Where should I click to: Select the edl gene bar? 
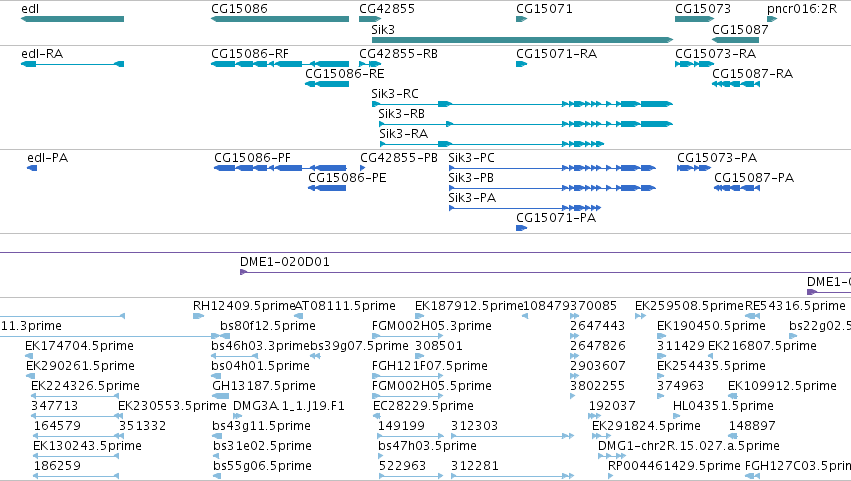tap(72, 19)
